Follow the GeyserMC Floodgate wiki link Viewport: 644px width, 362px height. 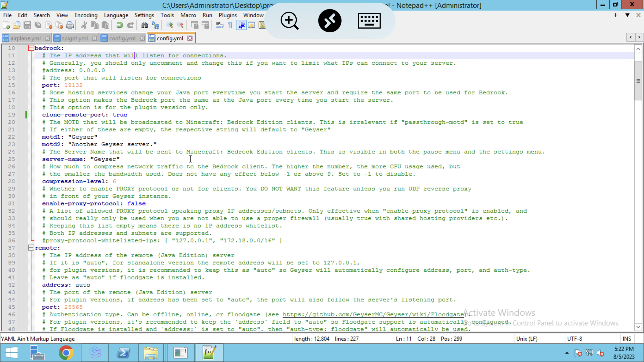click(373, 314)
